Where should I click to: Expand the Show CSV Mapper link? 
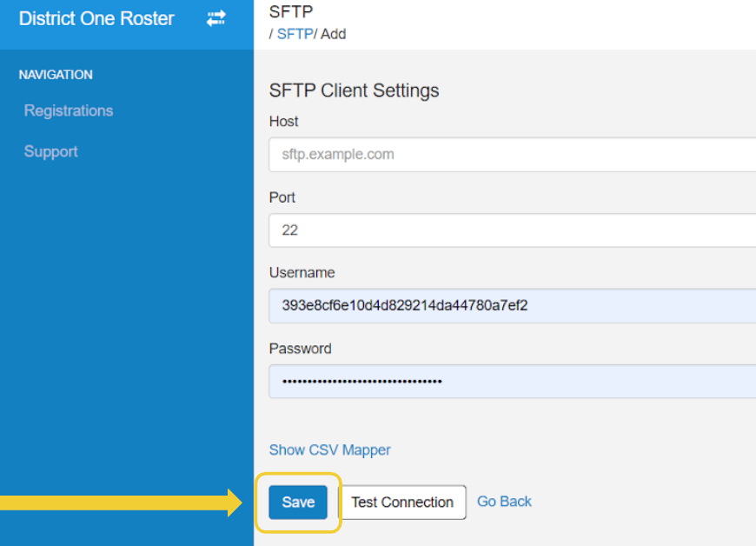coord(330,450)
